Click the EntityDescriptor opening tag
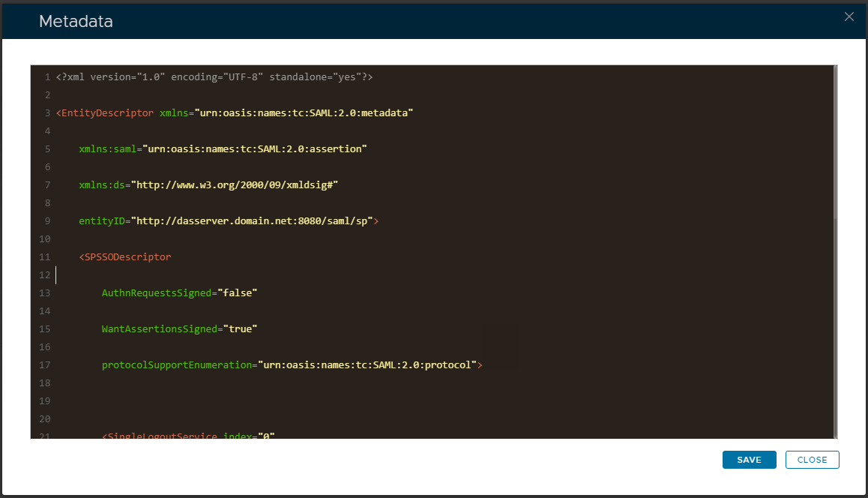The height and width of the screenshot is (498, 868). [106, 113]
